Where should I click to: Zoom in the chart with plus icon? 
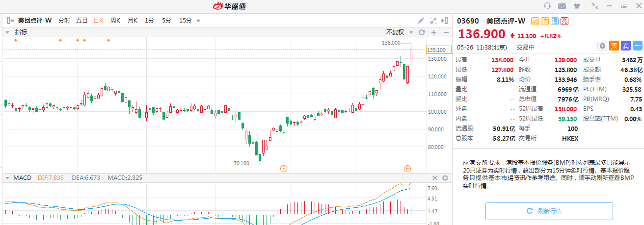[x=434, y=32]
